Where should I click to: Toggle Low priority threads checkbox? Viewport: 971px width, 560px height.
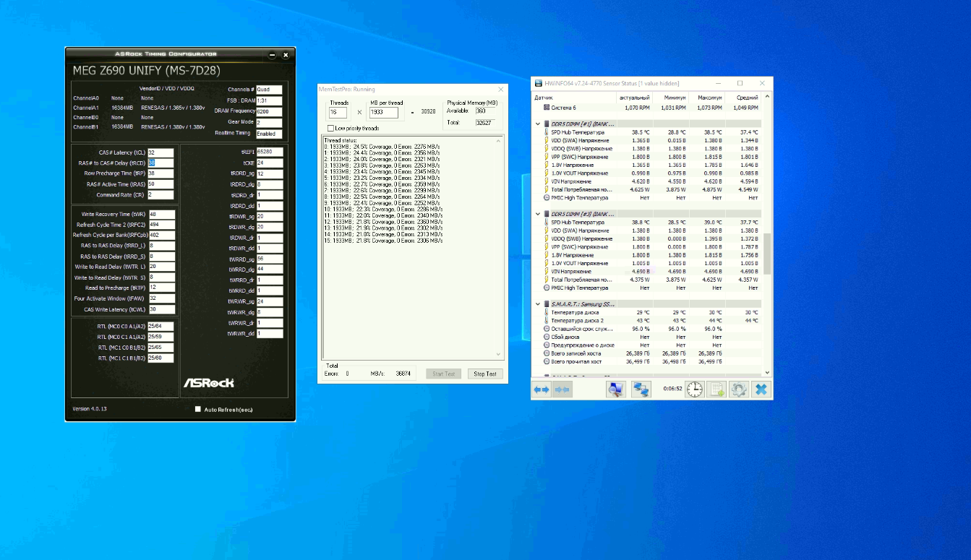pos(331,128)
